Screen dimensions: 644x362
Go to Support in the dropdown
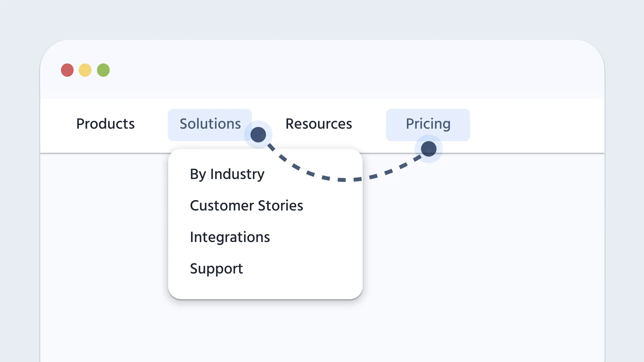pos(216,269)
